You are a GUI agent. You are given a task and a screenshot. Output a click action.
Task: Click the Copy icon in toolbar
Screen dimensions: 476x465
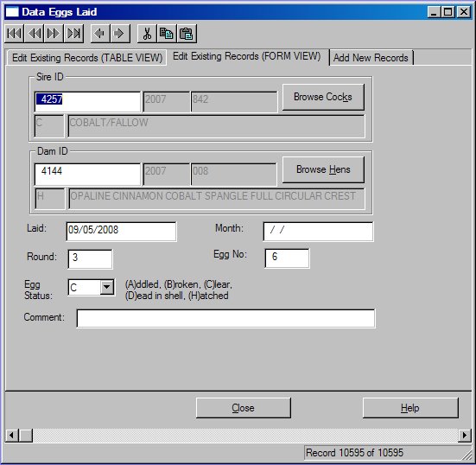167,34
